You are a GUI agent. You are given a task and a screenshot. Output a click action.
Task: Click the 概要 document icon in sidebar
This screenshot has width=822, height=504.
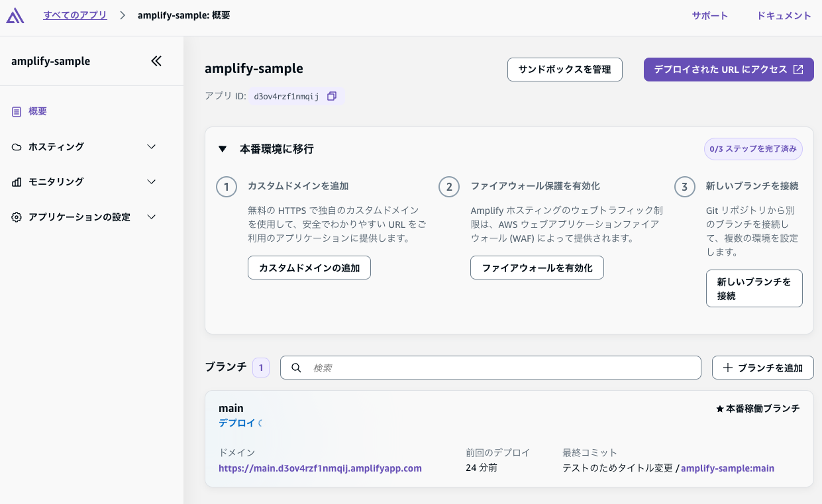[x=17, y=112]
